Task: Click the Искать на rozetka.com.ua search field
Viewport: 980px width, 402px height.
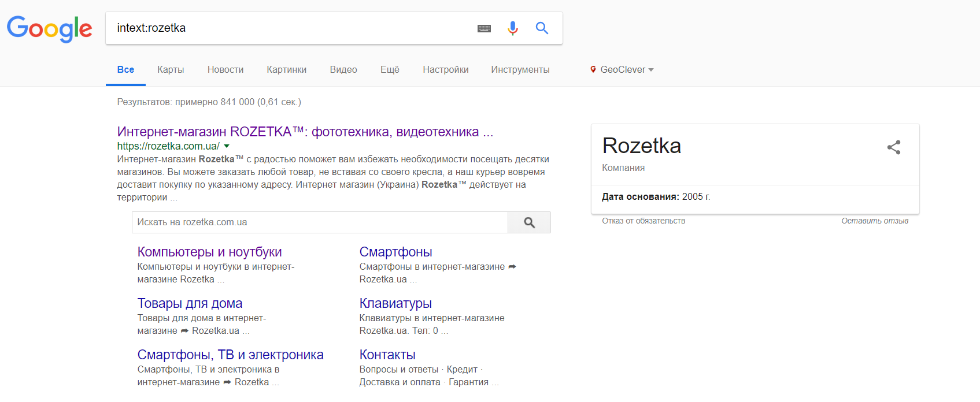Action: pyautogui.click(x=319, y=222)
